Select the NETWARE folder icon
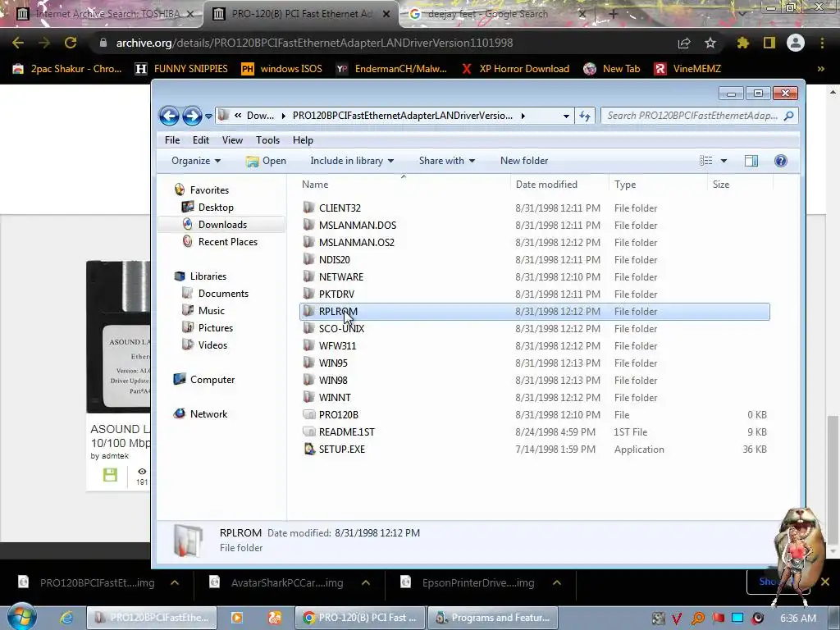Viewport: 840px width, 630px height. click(x=308, y=276)
